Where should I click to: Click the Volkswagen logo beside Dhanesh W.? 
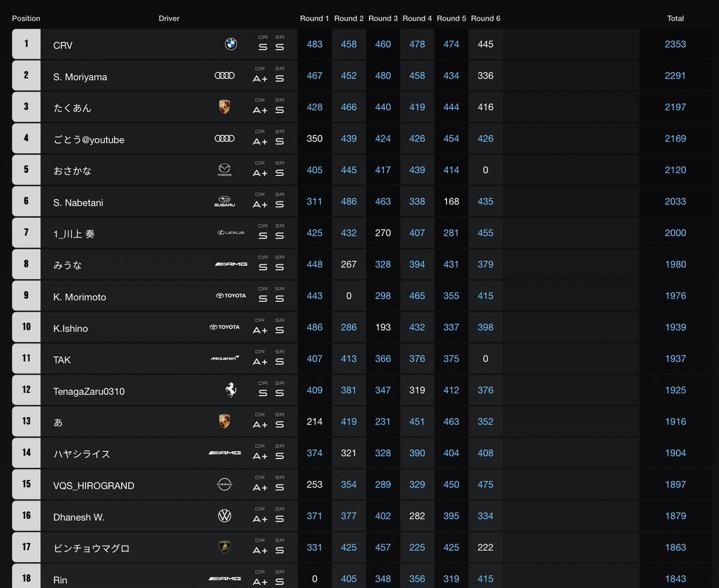(225, 516)
